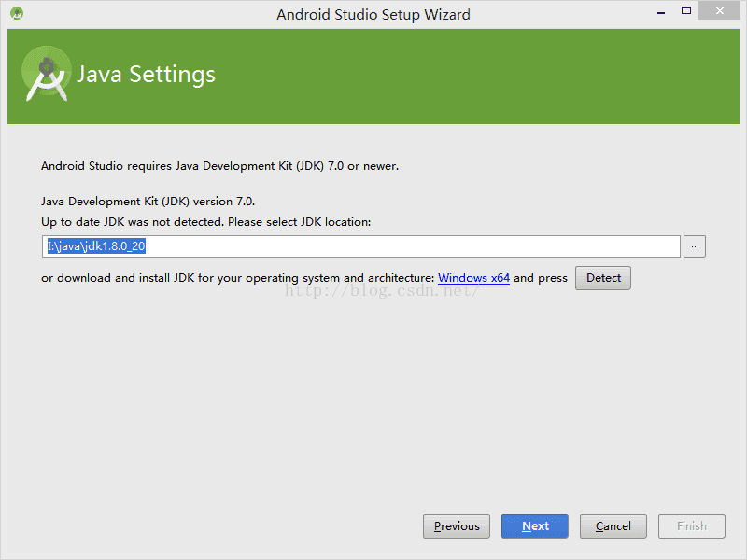Click the Android Studio title bar icon
The image size is (747, 560).
pyautogui.click(x=17, y=13)
